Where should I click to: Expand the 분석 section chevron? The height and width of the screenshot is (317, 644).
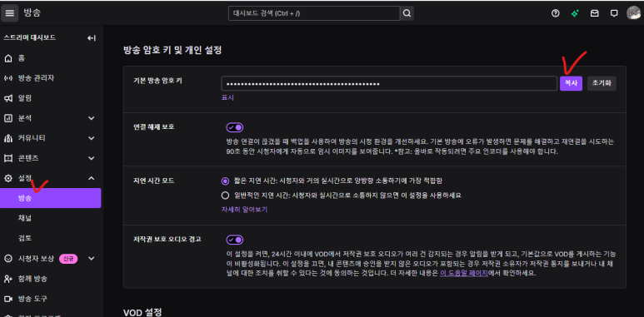point(91,118)
